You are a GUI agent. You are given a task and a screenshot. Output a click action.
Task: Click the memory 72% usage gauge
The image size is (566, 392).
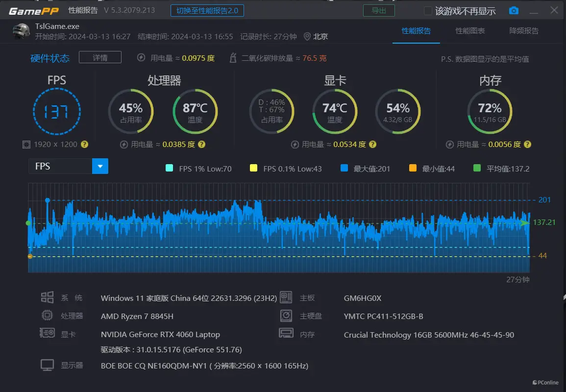pos(490,111)
